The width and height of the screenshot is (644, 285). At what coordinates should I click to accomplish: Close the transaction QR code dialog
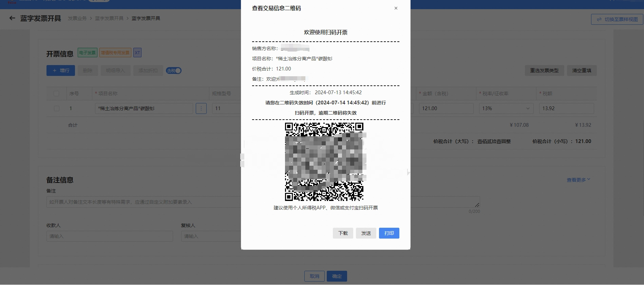pyautogui.click(x=396, y=8)
